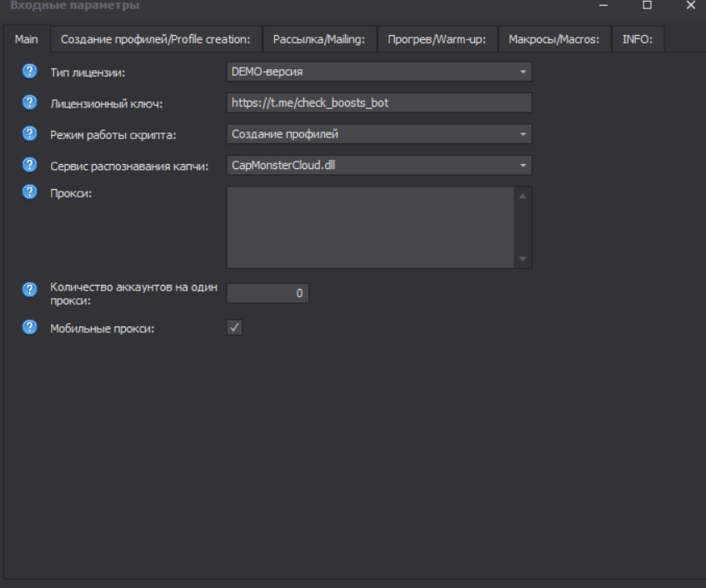Switch to the Рассылка/Mailing tab
Viewport: 706px width, 588px height.
[x=319, y=39]
